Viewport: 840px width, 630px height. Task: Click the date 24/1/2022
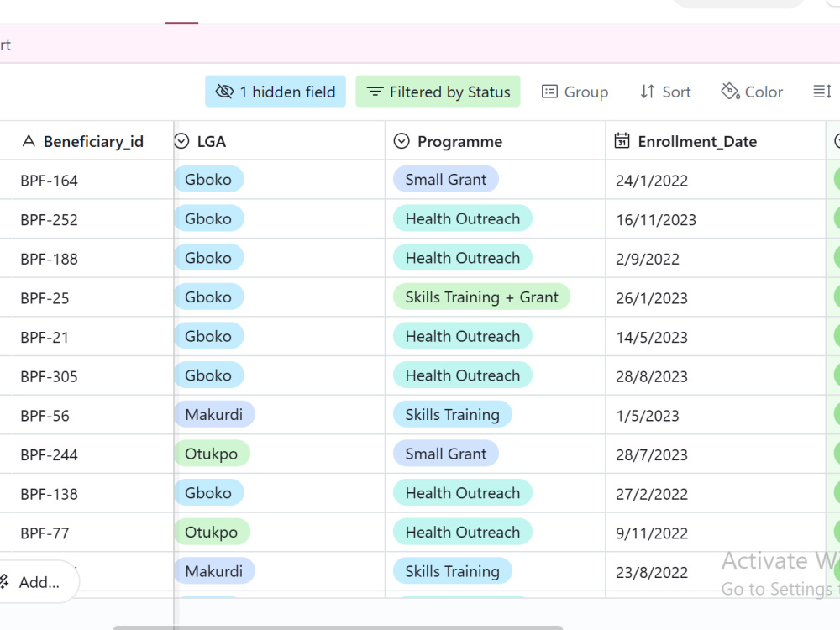click(652, 181)
